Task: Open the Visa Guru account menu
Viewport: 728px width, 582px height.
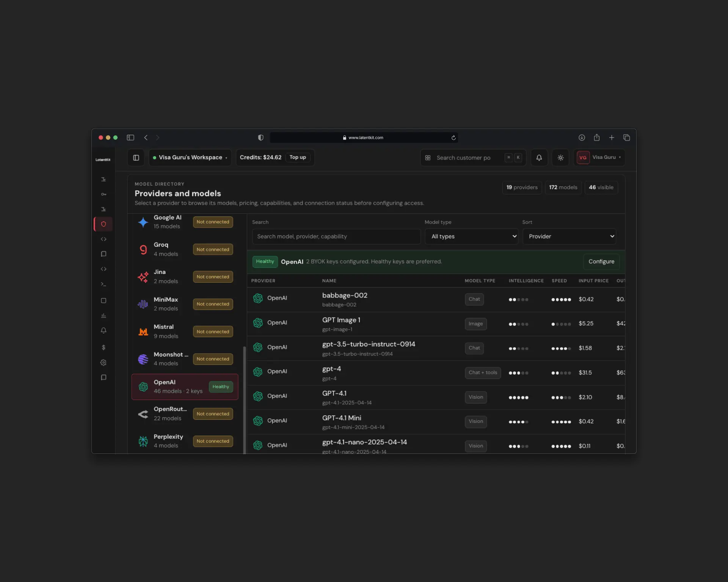Action: click(x=599, y=158)
